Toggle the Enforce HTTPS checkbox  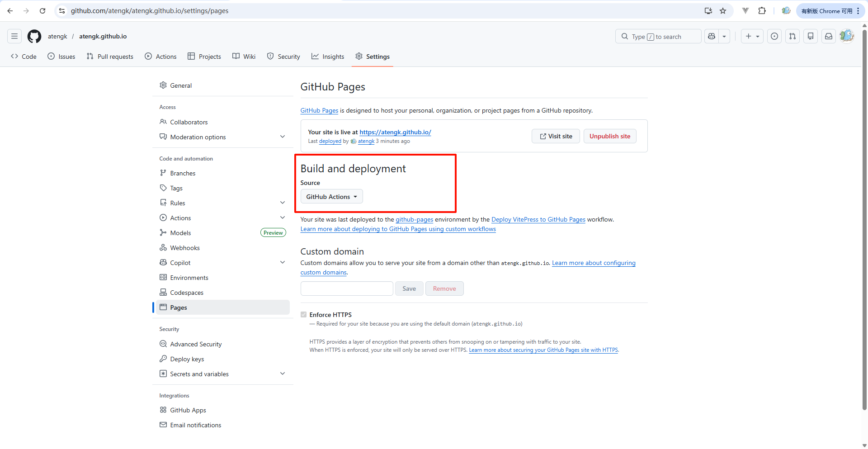(304, 315)
